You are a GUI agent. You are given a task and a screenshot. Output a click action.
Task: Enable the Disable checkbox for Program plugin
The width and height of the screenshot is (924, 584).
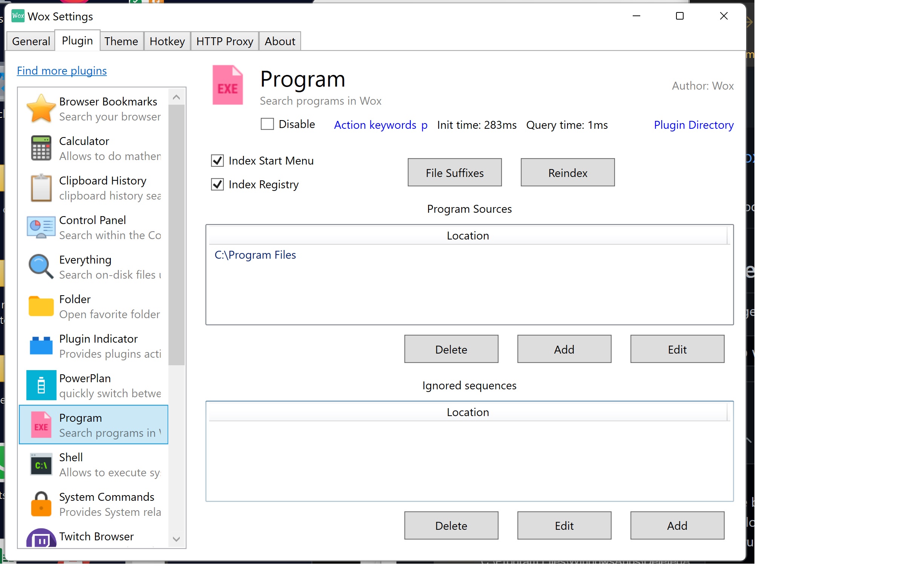pos(267,124)
